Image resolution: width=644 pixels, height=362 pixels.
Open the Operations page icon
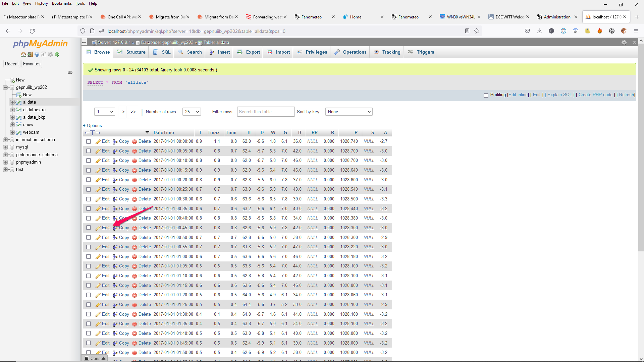click(x=337, y=52)
